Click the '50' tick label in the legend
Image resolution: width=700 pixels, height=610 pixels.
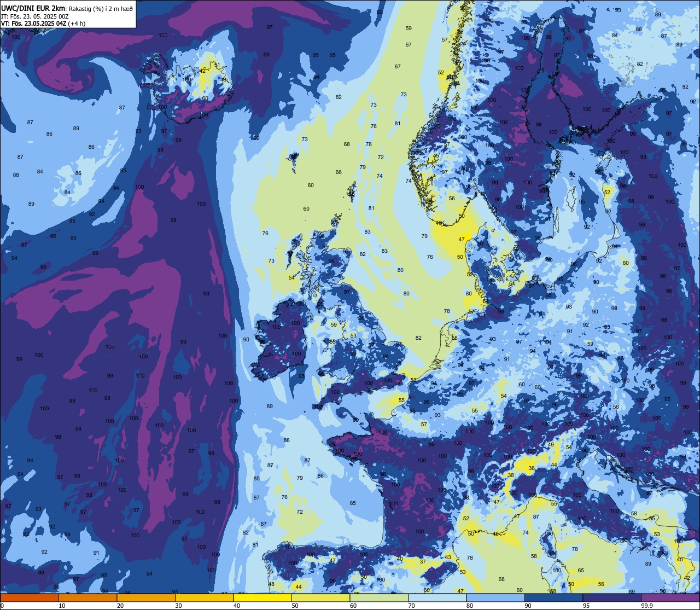point(295,606)
